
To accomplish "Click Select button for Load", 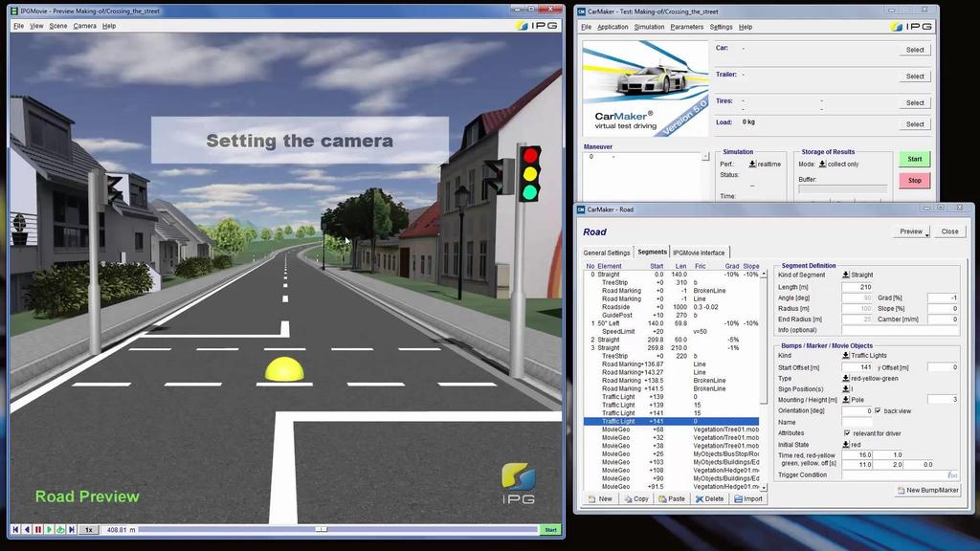I will [x=915, y=124].
